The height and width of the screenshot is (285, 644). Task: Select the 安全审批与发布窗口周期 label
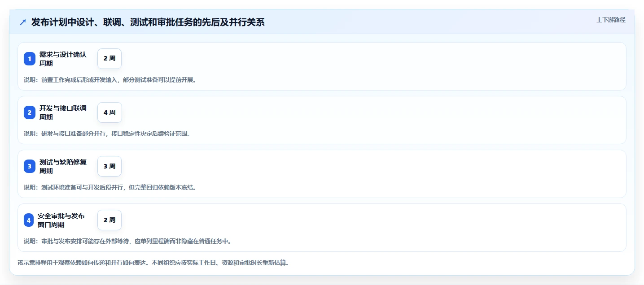pos(61,220)
